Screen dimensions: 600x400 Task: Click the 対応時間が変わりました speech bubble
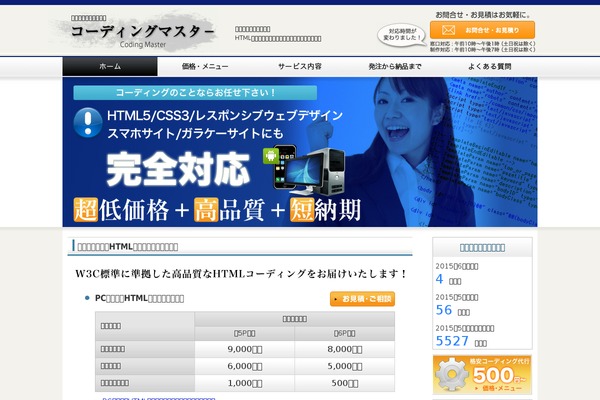click(402, 35)
